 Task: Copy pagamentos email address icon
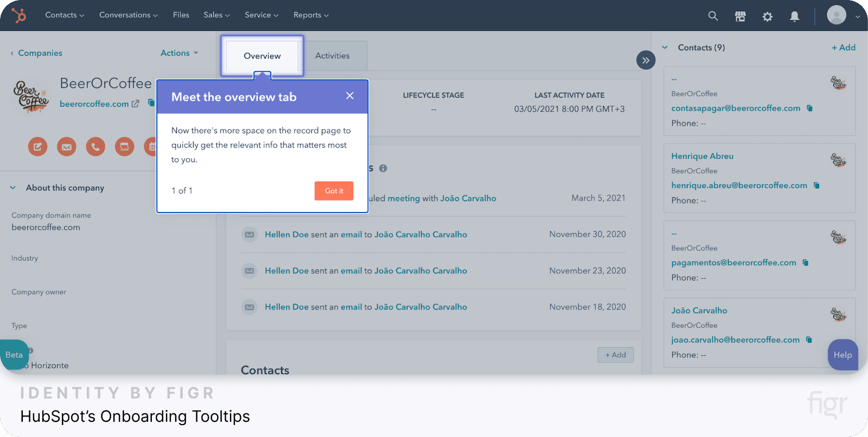tap(806, 262)
